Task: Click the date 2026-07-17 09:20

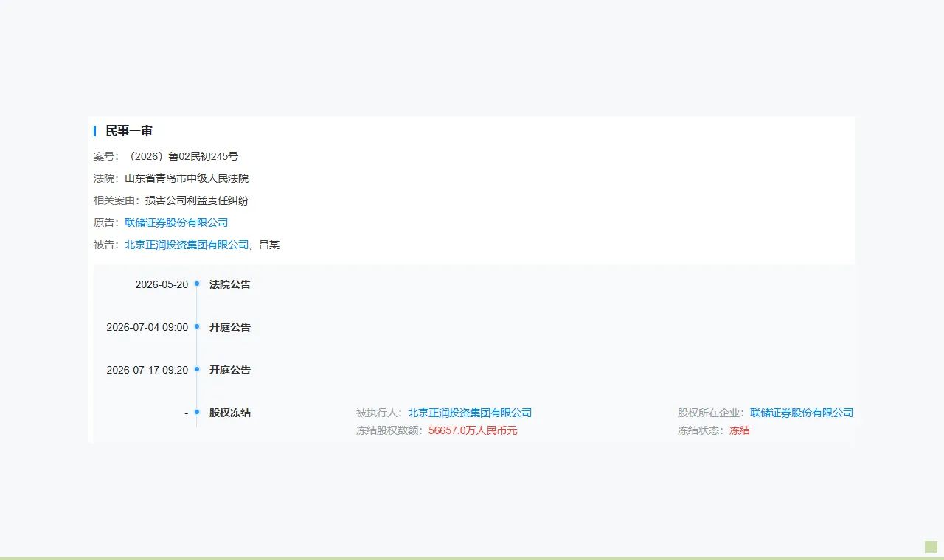Action: (147, 370)
